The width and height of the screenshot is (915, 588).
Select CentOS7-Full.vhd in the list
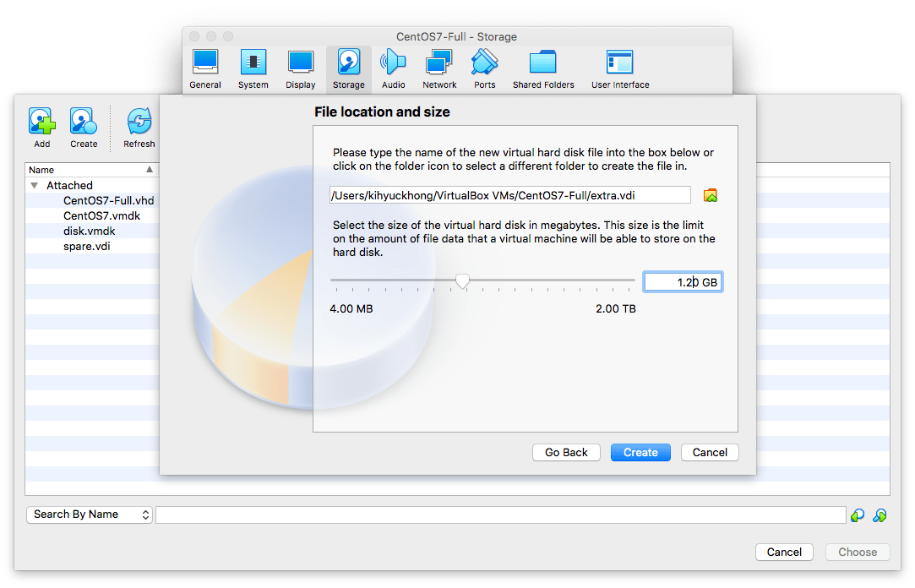108,201
